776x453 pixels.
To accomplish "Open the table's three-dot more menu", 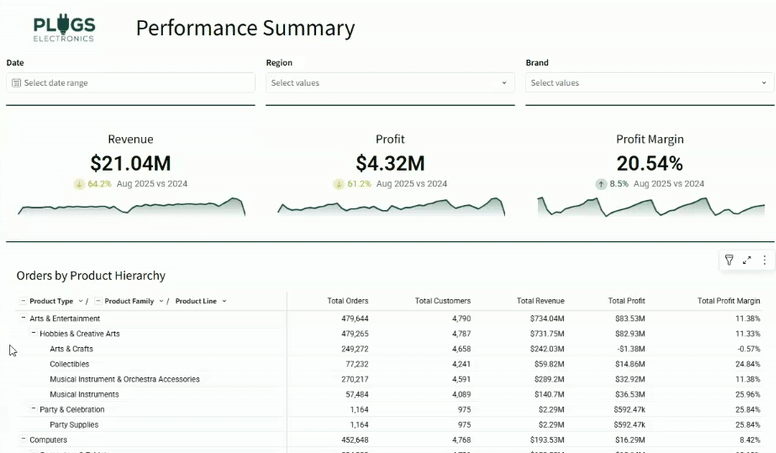I will (x=765, y=260).
